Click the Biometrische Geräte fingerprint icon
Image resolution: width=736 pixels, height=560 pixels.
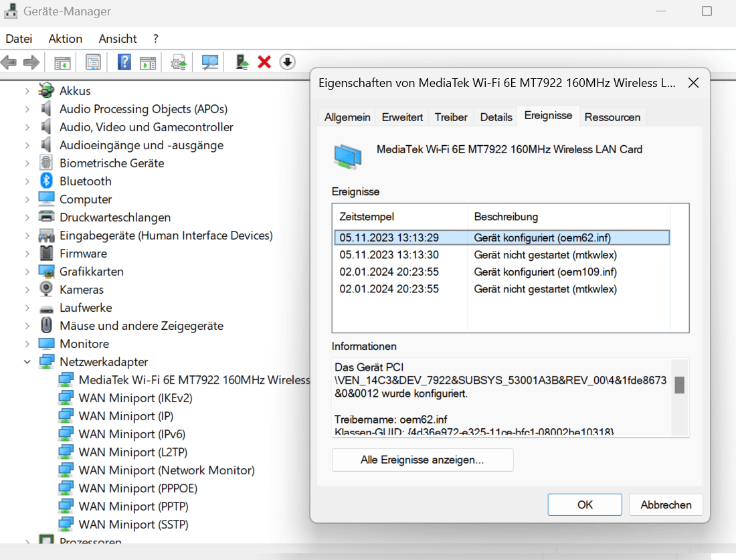46,163
